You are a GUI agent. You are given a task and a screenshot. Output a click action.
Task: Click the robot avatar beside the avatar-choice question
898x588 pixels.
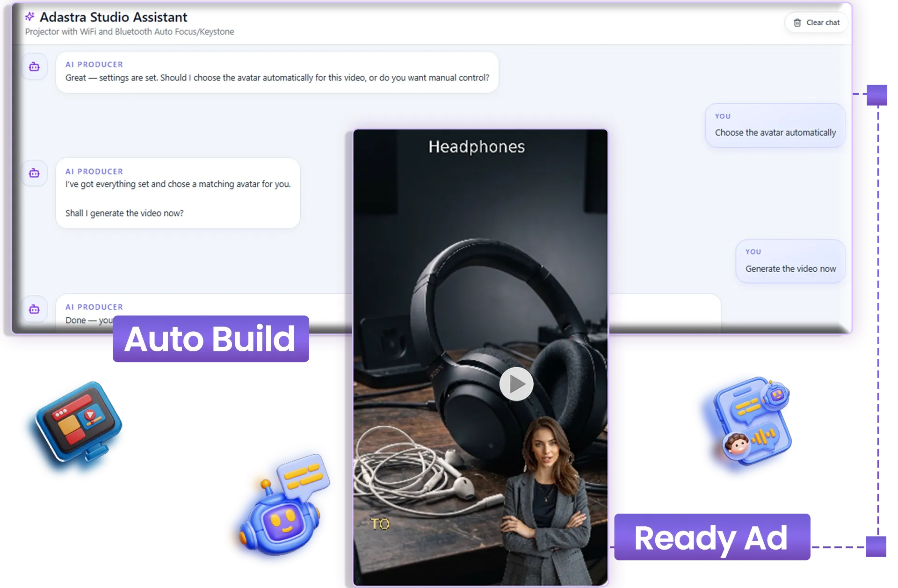coord(34,67)
